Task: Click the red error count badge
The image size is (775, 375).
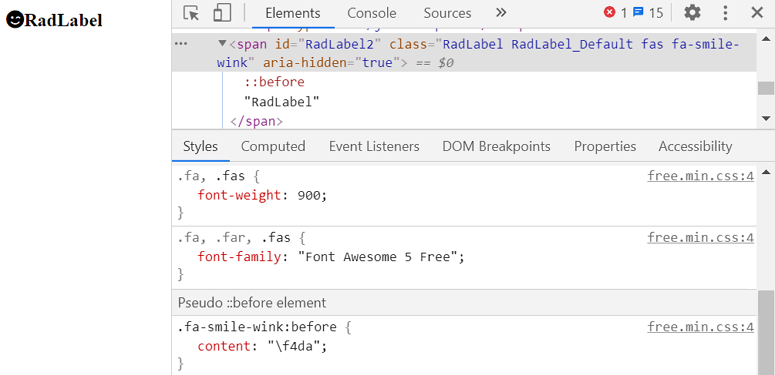Action: coord(615,13)
